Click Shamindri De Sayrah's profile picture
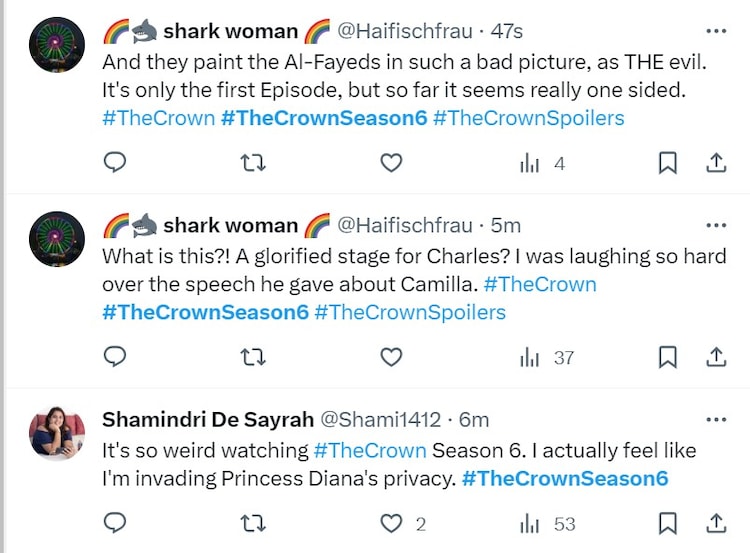Image resolution: width=750 pixels, height=553 pixels. tap(57, 433)
